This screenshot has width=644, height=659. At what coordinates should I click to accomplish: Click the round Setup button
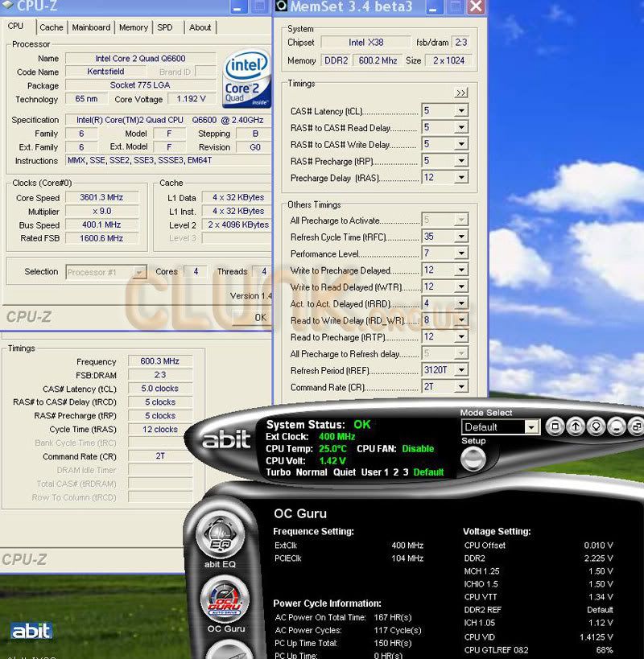473,459
